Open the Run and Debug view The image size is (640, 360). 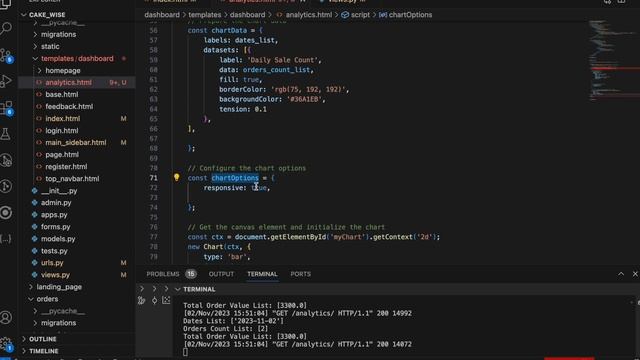tap(6, 81)
